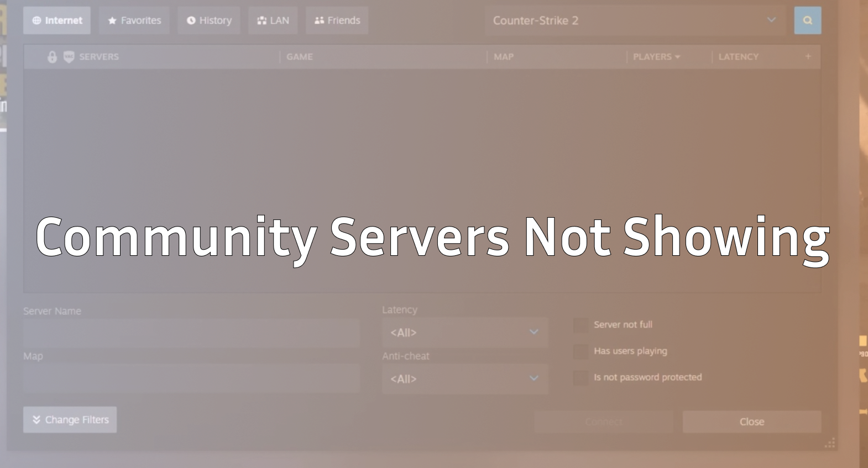868x468 pixels.
Task: Enable the Server not full checkbox
Action: tap(581, 325)
